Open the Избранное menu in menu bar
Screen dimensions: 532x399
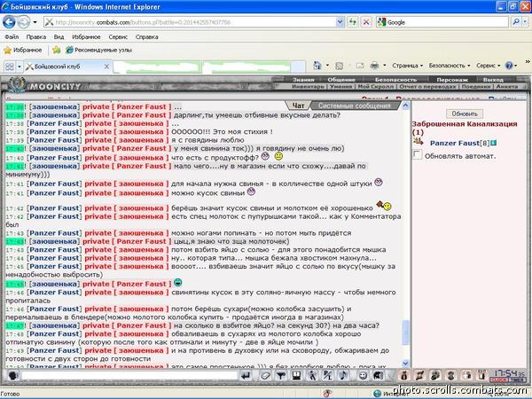point(86,37)
